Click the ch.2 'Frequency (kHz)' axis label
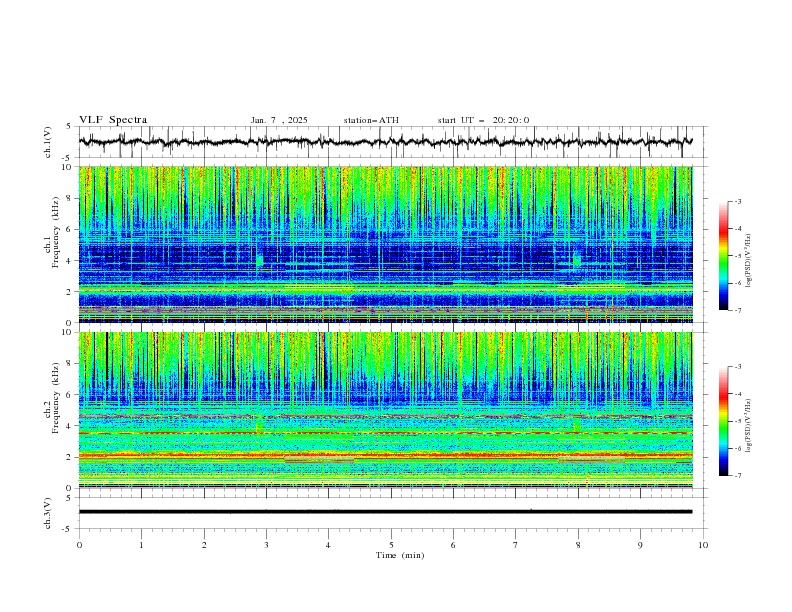 pyautogui.click(x=56, y=398)
